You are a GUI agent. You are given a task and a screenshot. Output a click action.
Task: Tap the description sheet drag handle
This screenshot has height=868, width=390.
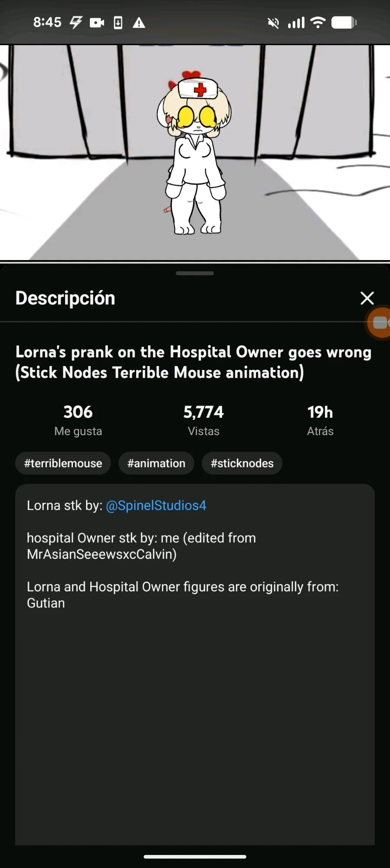(x=195, y=273)
